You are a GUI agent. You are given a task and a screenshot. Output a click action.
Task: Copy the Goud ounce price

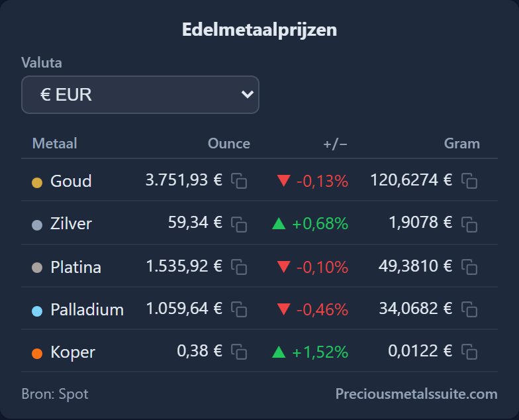pos(239,181)
